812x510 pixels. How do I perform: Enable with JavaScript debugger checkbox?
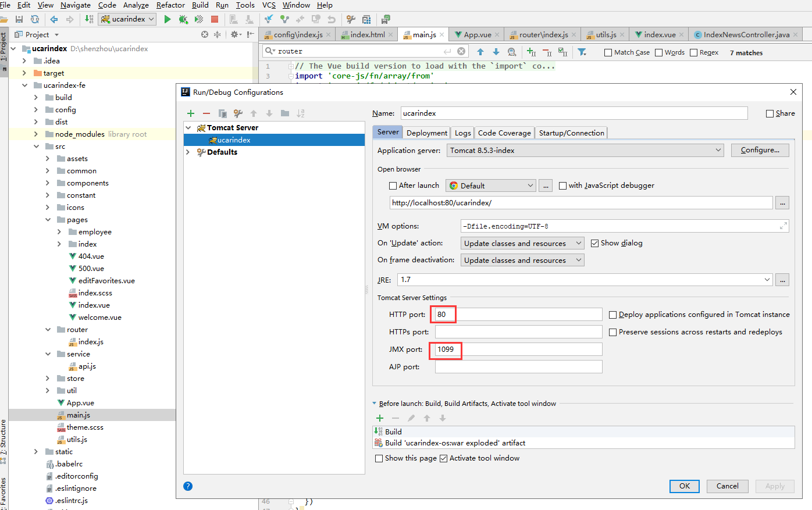click(x=562, y=186)
